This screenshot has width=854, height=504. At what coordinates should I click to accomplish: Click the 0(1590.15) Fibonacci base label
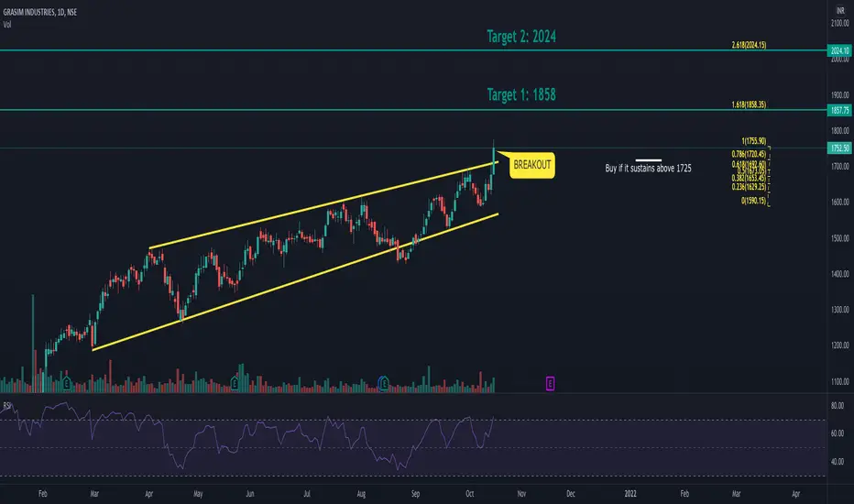click(753, 201)
